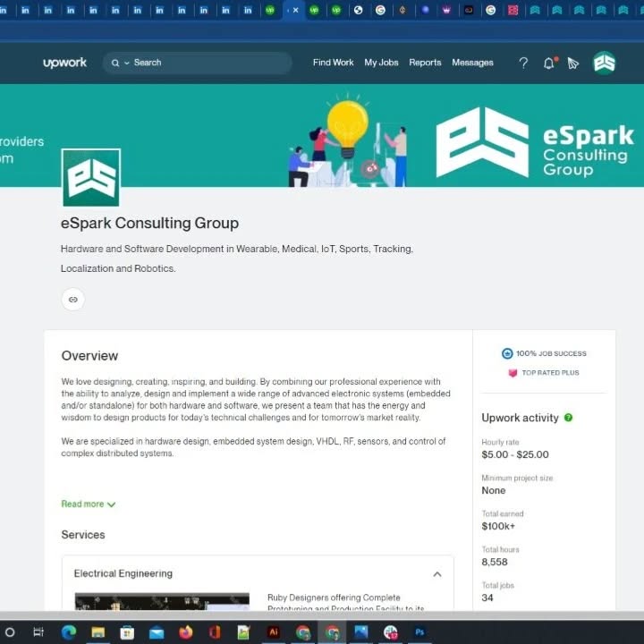Open Microsoft Office from taskbar
Viewport: 644px width, 644px height.
click(x=215, y=632)
